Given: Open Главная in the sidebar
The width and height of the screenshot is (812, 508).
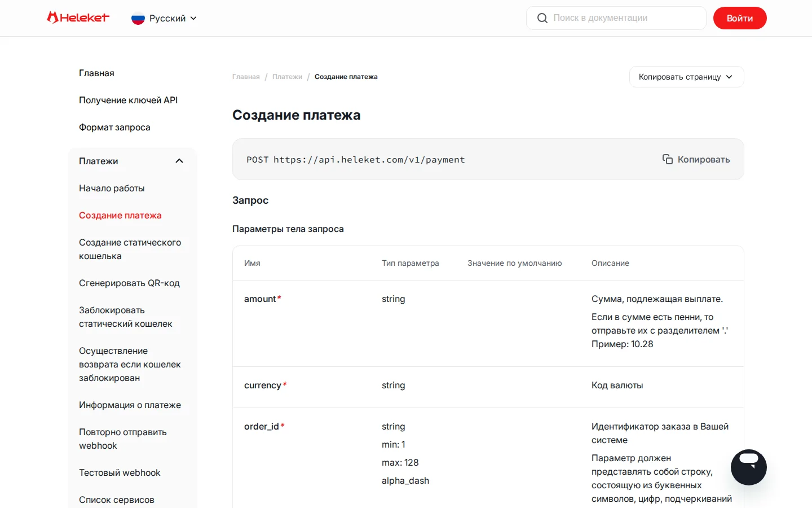Looking at the screenshot, I should point(96,73).
